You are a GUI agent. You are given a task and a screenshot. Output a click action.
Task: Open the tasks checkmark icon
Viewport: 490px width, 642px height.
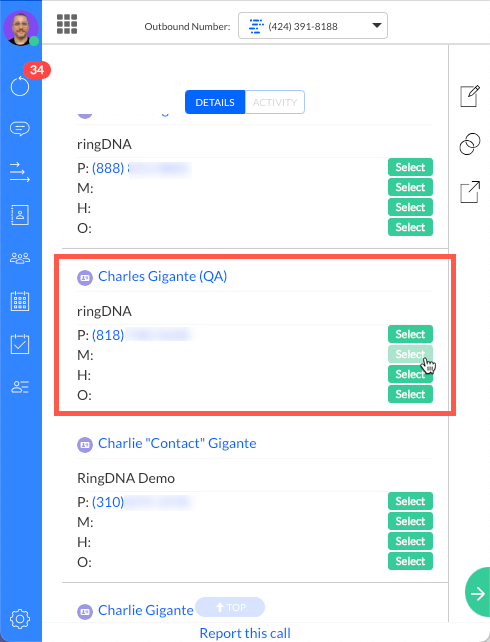click(x=20, y=344)
